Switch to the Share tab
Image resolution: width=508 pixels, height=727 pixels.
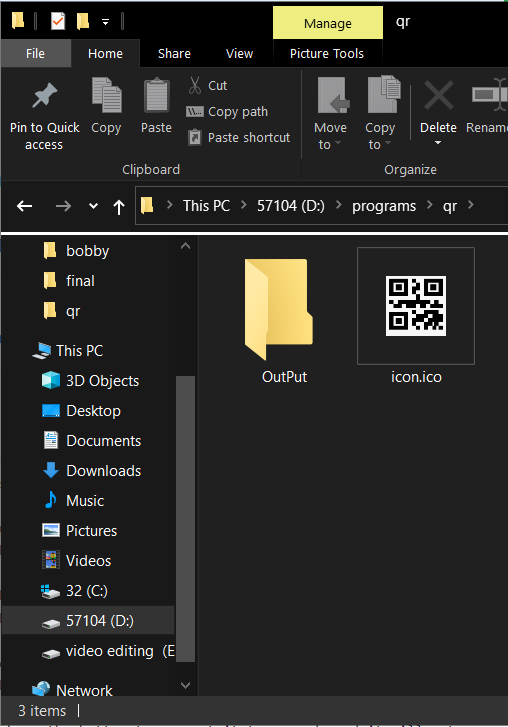point(174,54)
